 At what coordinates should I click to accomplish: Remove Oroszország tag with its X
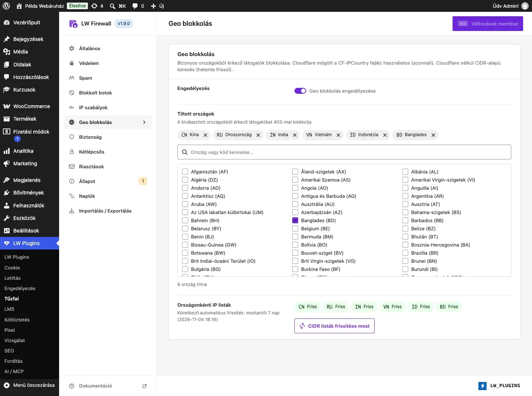(x=258, y=135)
